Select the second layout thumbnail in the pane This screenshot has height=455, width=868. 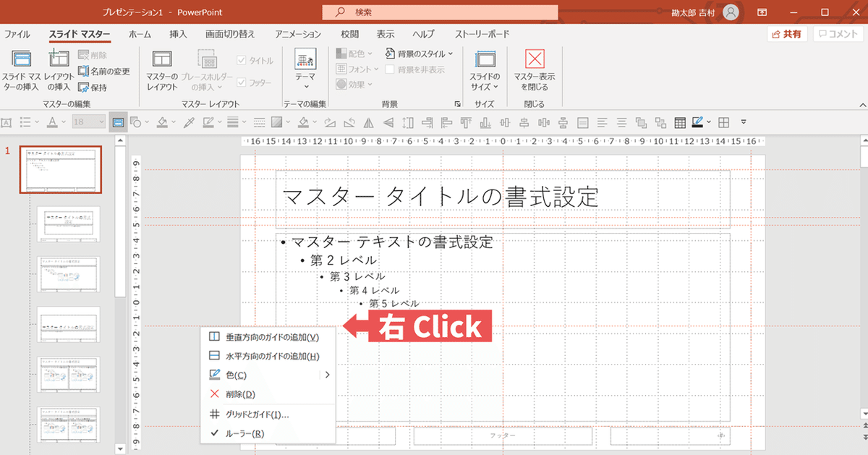69,274
